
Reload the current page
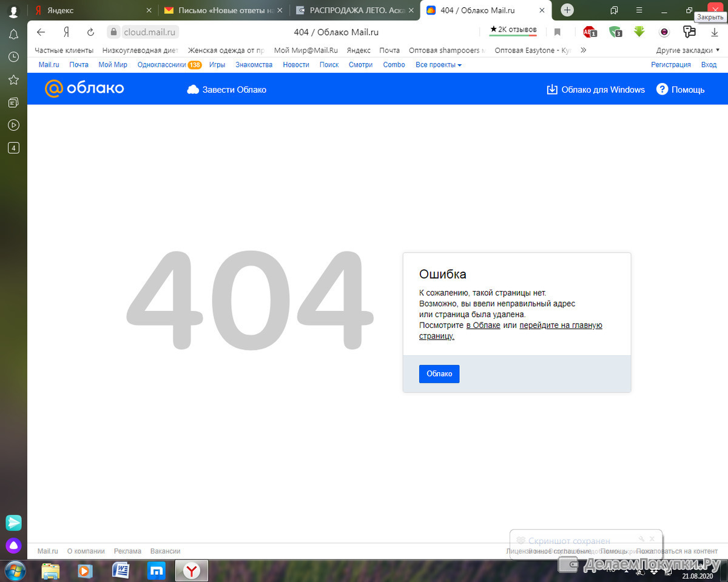(91, 32)
